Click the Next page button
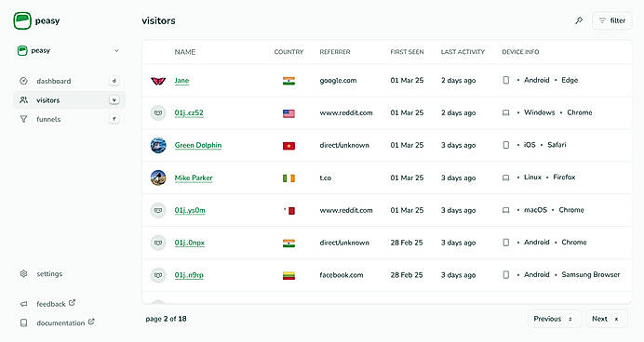 coord(606,319)
